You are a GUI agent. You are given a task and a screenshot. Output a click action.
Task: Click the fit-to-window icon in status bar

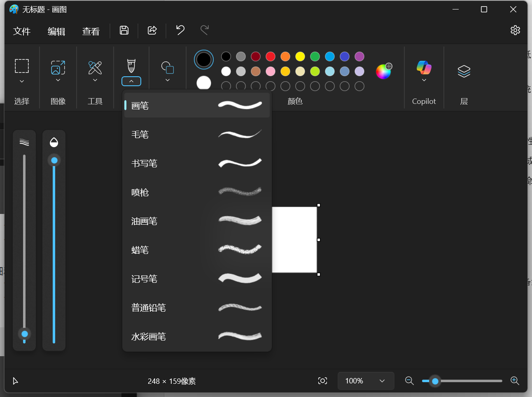point(322,381)
